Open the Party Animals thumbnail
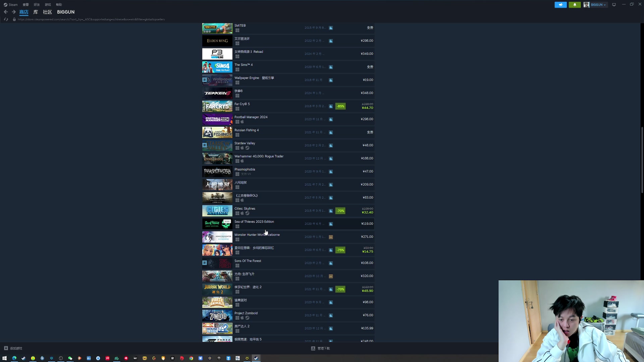Viewport: 644px width, 362px height. pyautogui.click(x=217, y=302)
